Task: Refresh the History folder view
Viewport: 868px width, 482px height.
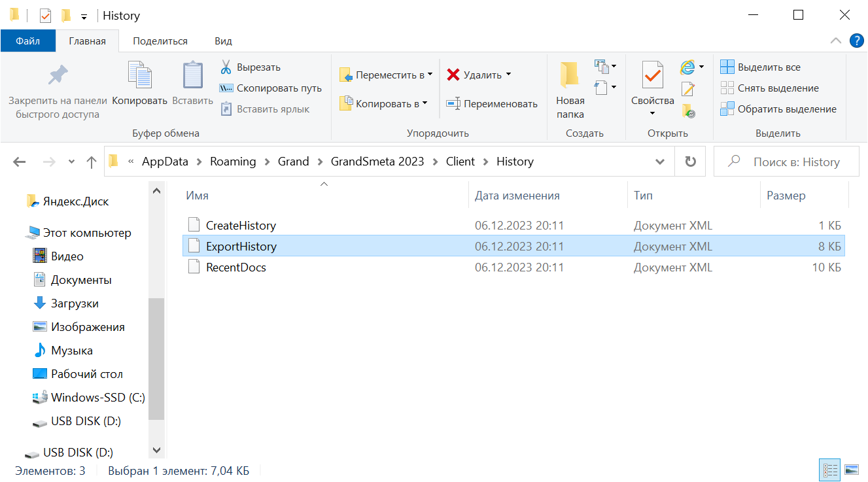Action: [x=690, y=162]
